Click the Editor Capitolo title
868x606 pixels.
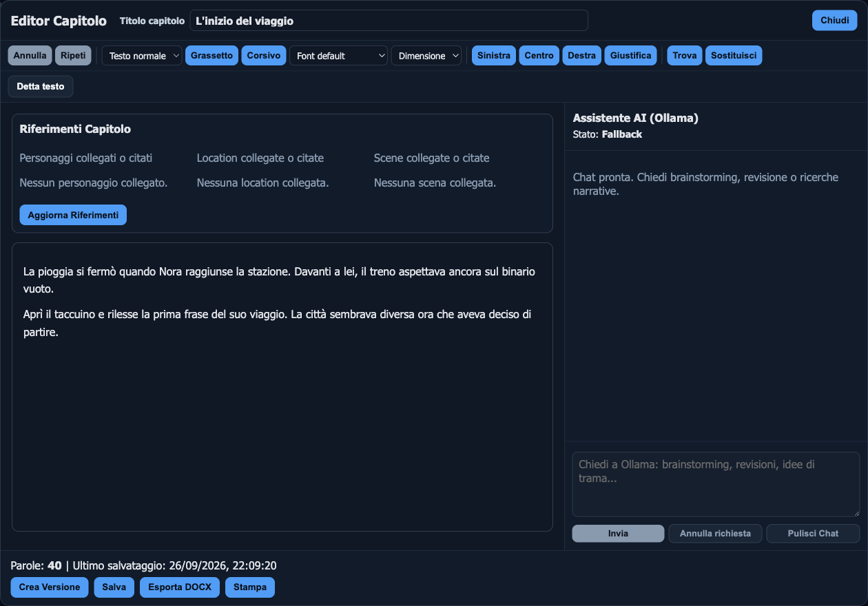tap(59, 21)
